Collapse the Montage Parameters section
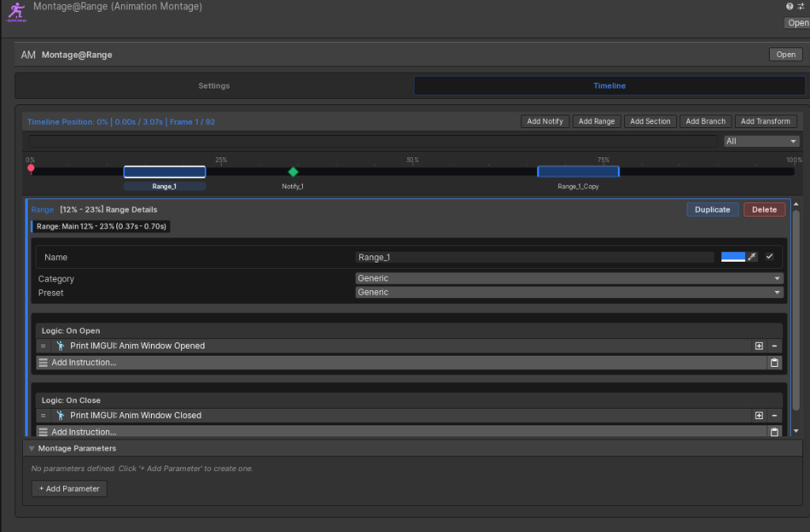Screen dimensions: 810x532 point(32,448)
